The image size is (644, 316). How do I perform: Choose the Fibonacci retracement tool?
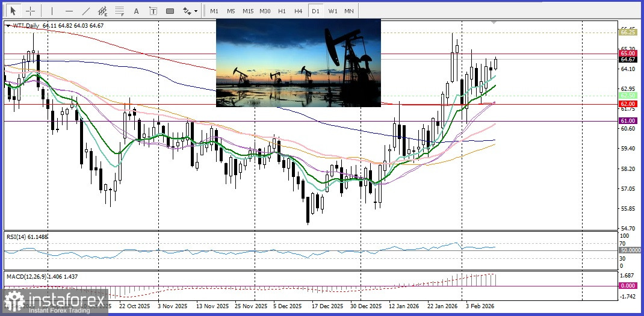coord(120,11)
